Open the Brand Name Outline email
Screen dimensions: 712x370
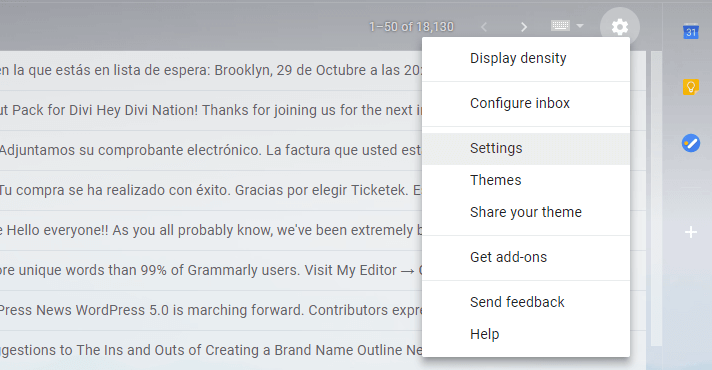211,350
